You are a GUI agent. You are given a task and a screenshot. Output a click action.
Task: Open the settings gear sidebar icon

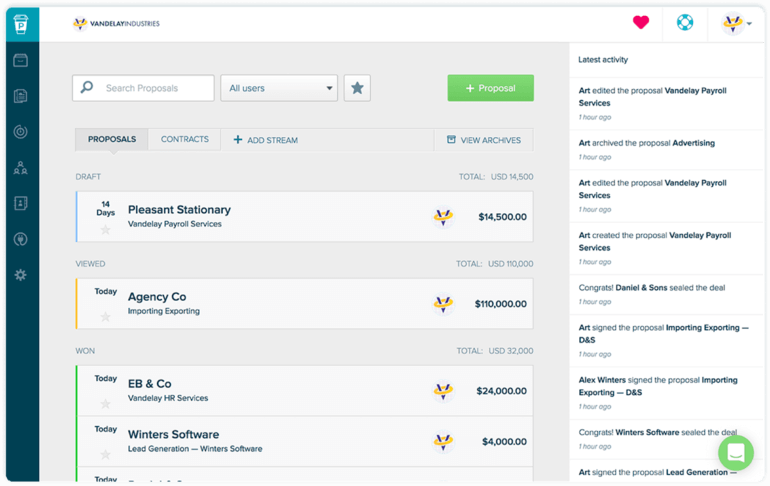pos(21,275)
